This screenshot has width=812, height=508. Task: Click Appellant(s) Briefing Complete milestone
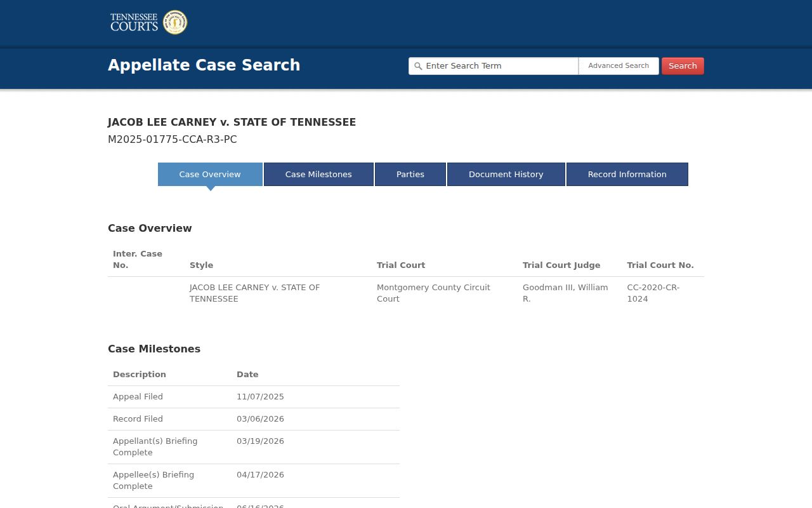[x=155, y=447]
